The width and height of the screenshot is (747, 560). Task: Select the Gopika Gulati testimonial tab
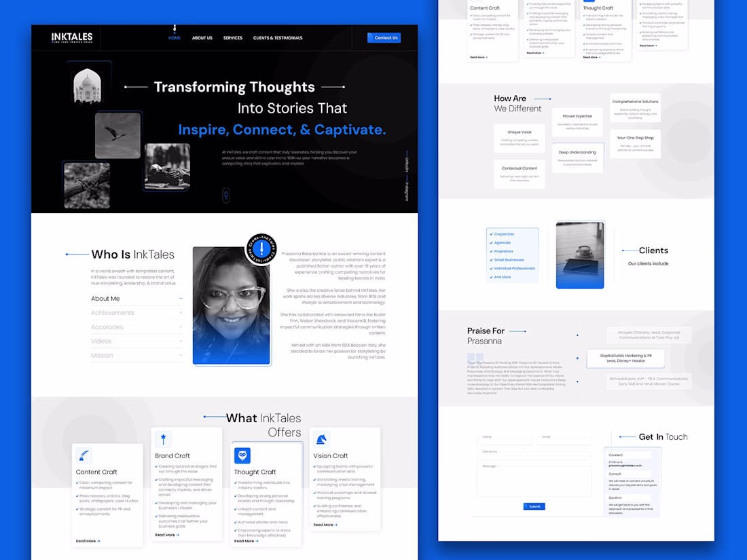[x=625, y=358]
